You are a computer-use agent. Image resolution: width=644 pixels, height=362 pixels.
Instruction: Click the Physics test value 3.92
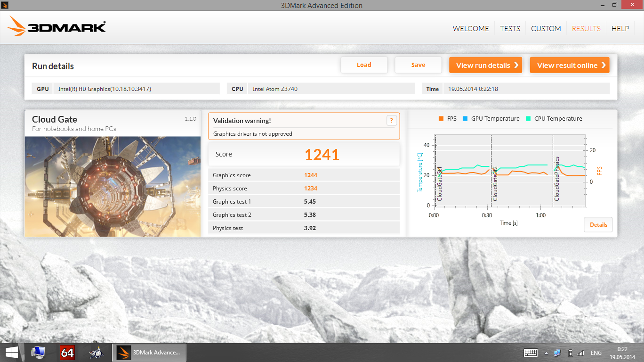coord(310,228)
